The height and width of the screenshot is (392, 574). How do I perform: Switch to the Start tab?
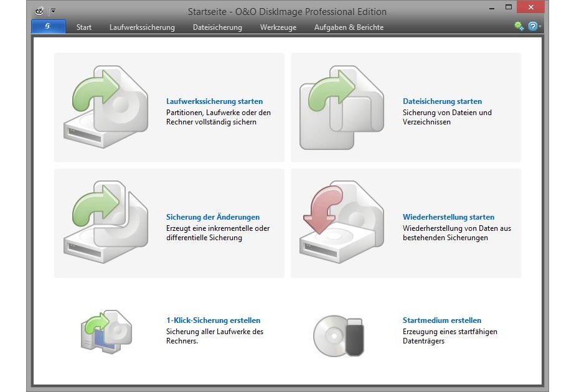tap(84, 27)
